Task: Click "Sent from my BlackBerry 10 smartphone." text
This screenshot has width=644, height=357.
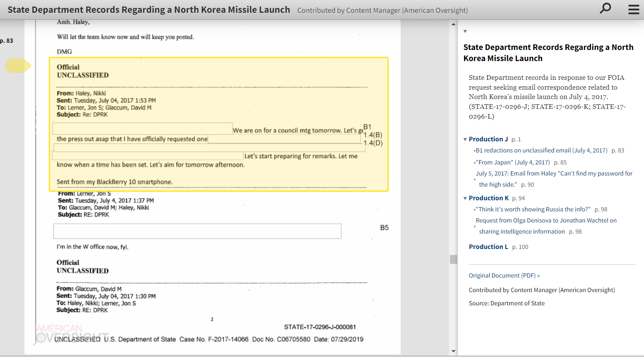Action: point(115,182)
